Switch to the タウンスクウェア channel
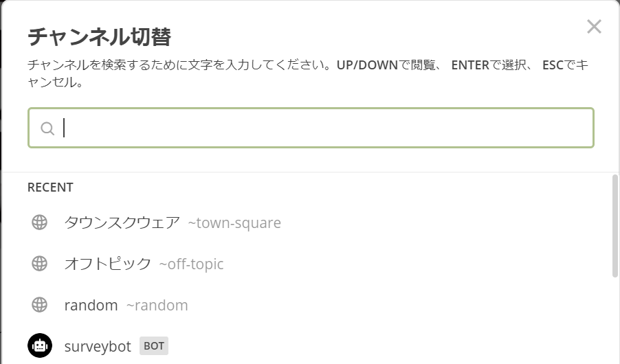 point(122,223)
